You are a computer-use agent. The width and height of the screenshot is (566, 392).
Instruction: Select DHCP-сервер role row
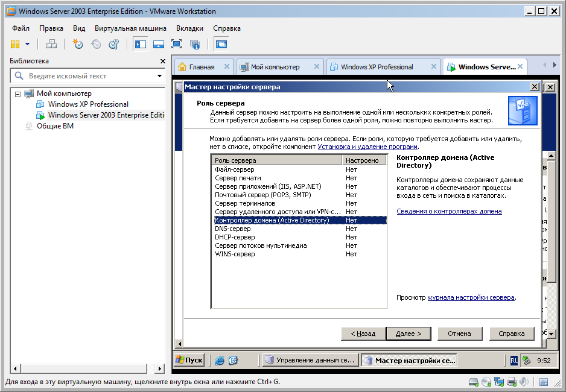[x=300, y=237]
